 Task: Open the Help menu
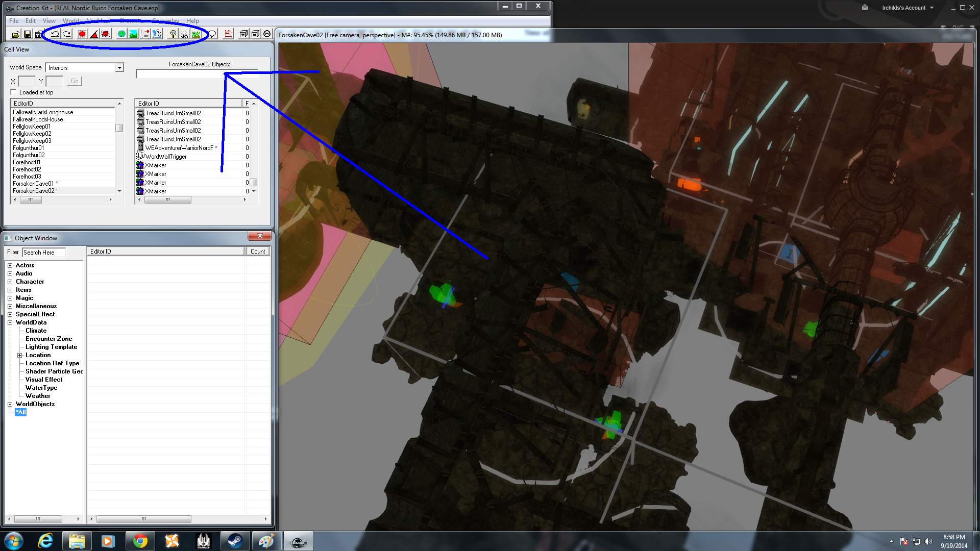192,21
